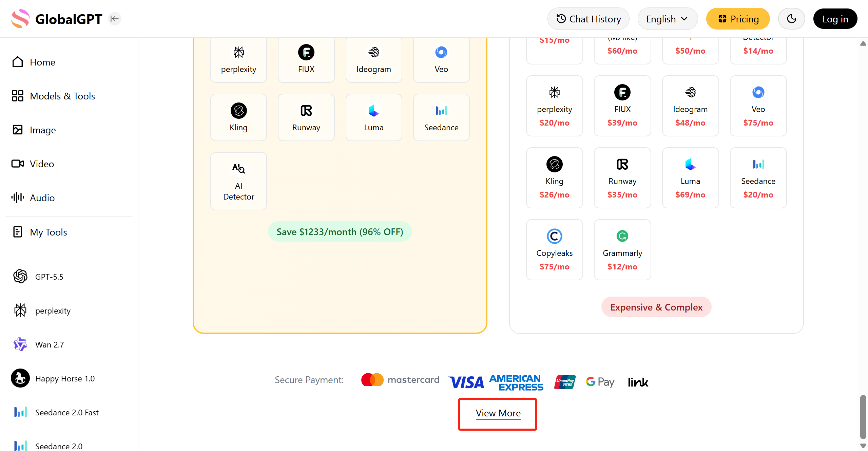Click the Expensive & Complex label

tap(656, 307)
